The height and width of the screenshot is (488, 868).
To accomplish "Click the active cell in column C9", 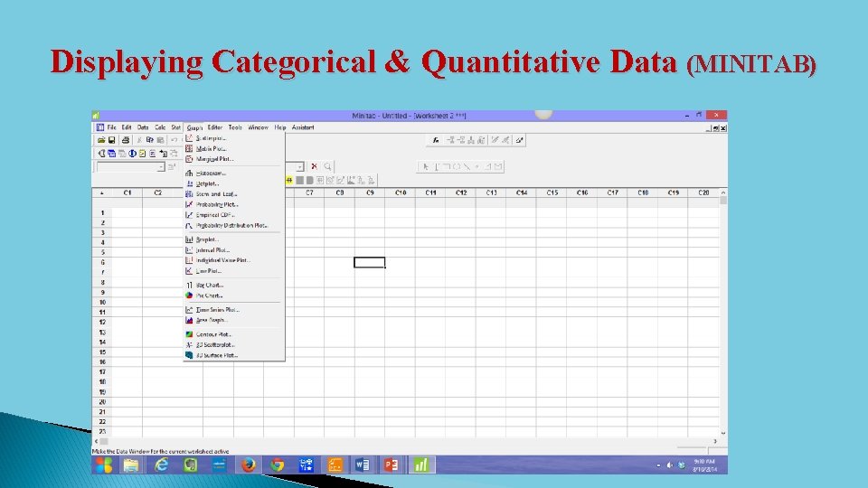I will (x=370, y=262).
